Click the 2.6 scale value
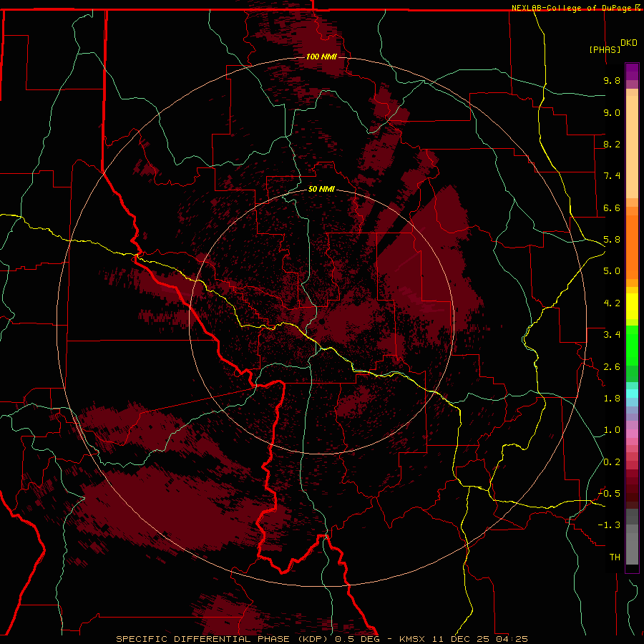 coord(612,367)
